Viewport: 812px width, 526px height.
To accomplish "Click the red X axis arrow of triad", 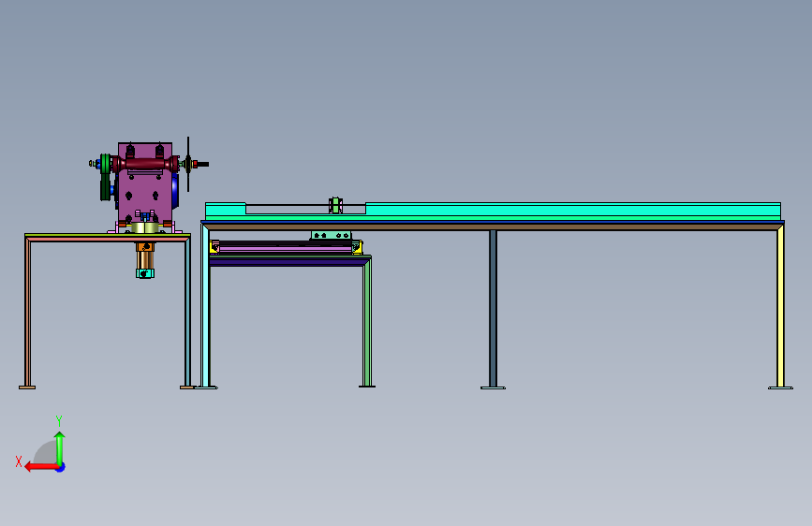I will click(x=40, y=467).
